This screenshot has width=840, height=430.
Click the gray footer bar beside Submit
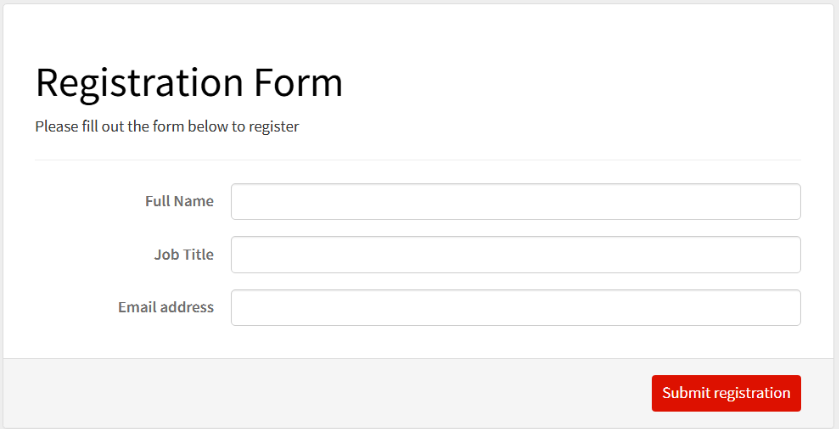pyautogui.click(x=330, y=392)
